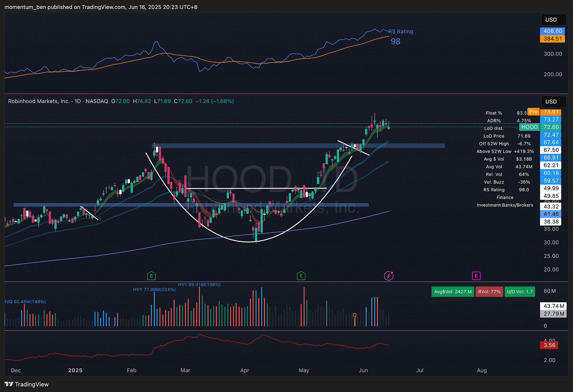This screenshot has width=573, height=392.
Task: Click the 67.64 price axis label
Action: pos(551,142)
